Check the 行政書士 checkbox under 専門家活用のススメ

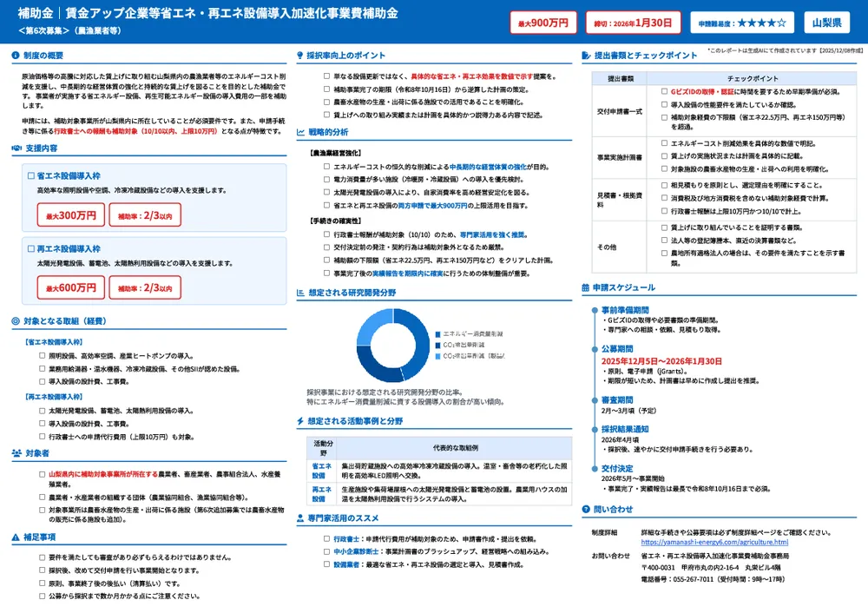tap(325, 538)
